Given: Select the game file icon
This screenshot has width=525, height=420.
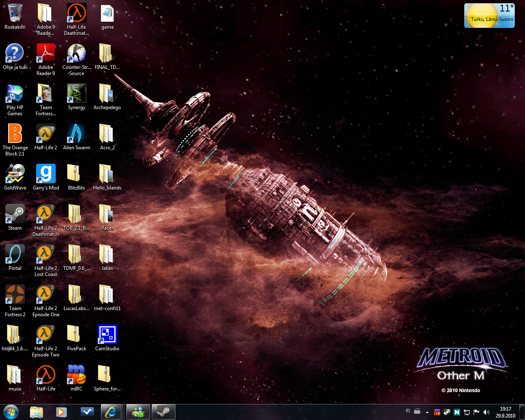Looking at the screenshot, I should pos(107,17).
